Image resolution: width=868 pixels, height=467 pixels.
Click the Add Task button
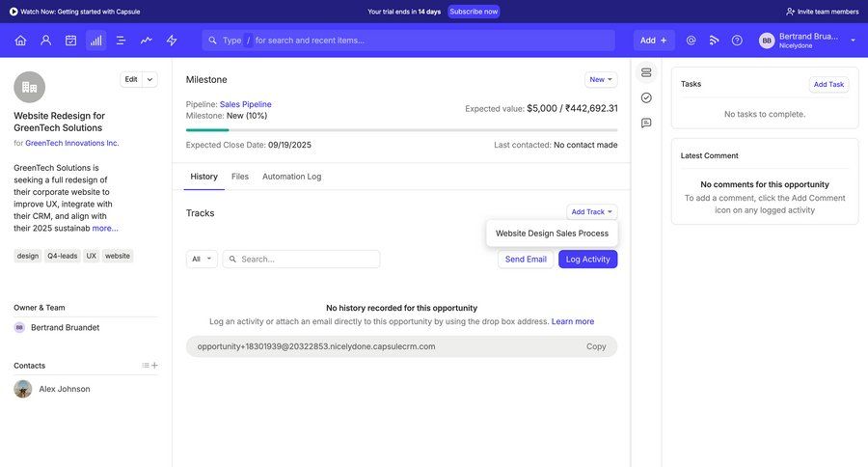[x=828, y=84]
